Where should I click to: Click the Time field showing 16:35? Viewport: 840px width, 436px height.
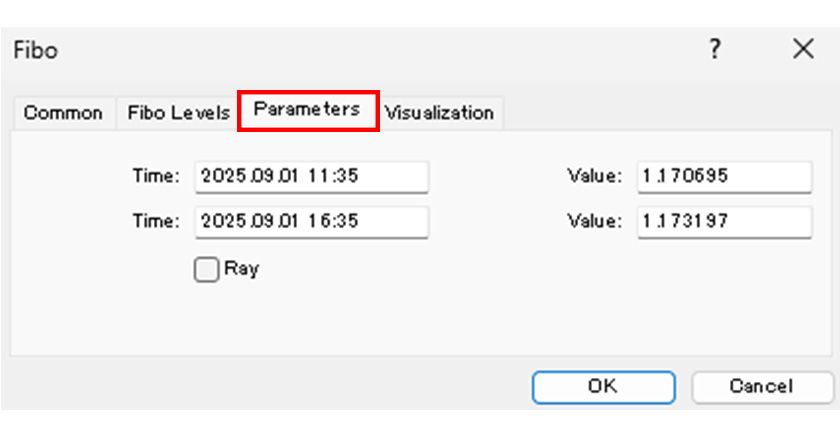point(311,221)
